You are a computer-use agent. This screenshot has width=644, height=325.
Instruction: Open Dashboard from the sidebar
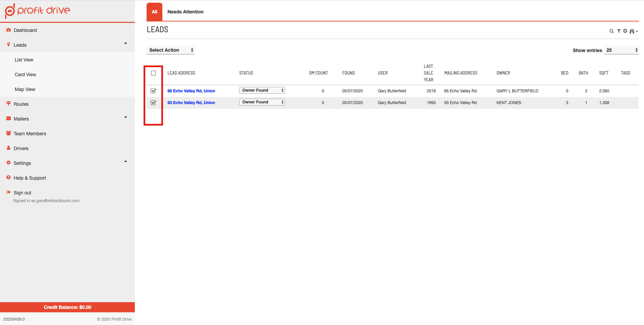pyautogui.click(x=25, y=30)
